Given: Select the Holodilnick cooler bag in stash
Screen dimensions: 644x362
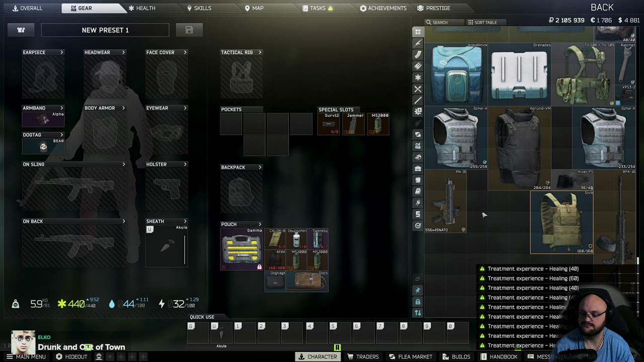Looking at the screenshot, I should click(456, 74).
